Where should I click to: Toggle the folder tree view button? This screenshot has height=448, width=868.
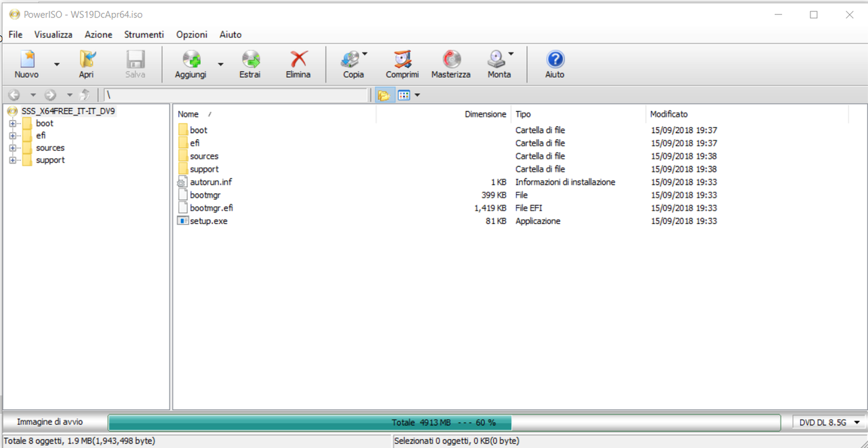pyautogui.click(x=384, y=95)
